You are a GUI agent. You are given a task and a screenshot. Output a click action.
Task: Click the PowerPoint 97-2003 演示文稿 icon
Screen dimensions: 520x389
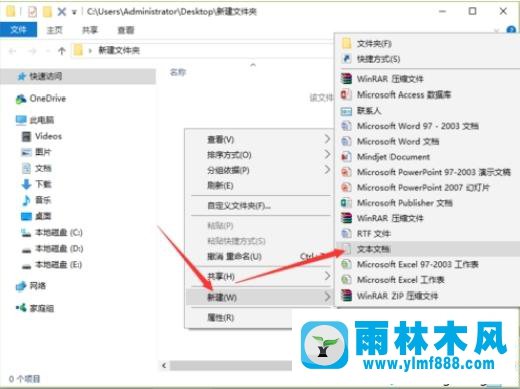[346, 172]
